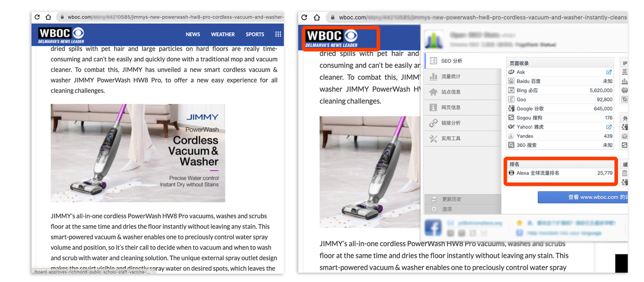This screenshot has width=644, height=282.
Task: Click the Facebook icon in the extension footer
Action: (433, 227)
